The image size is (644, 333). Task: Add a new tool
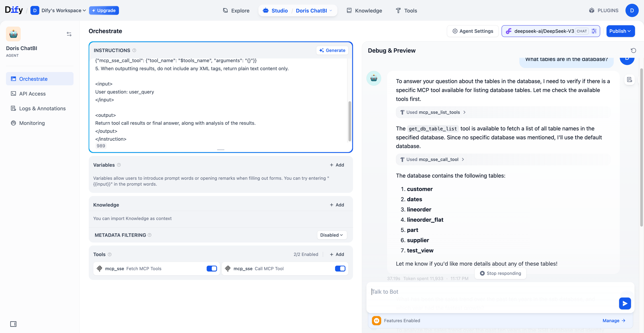tap(337, 254)
